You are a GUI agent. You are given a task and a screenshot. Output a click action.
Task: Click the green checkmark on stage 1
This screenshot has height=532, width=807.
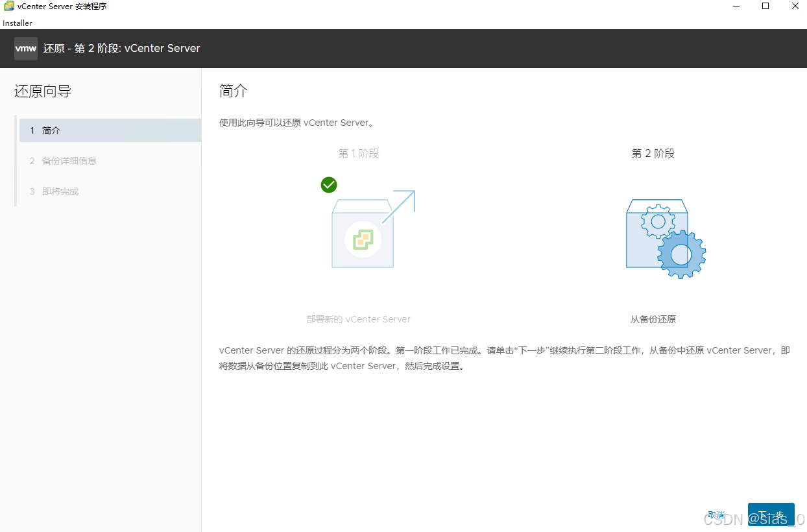point(329,185)
